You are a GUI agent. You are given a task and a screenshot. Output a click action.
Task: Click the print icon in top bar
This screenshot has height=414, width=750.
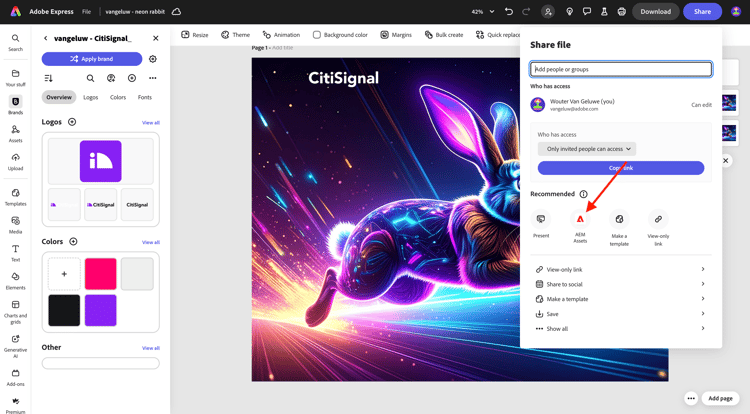coord(621,11)
